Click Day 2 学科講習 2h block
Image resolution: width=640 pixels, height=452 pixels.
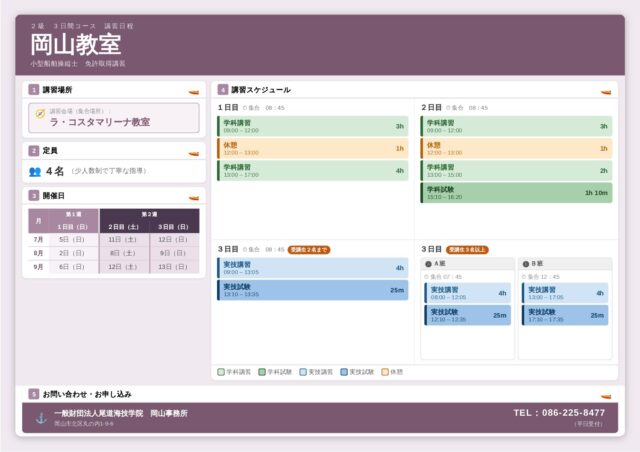pyautogui.click(x=516, y=170)
